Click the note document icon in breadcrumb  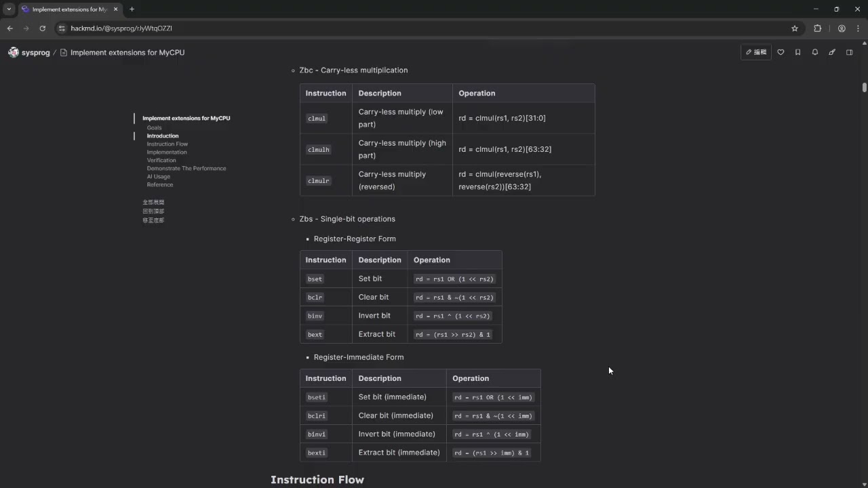63,52
